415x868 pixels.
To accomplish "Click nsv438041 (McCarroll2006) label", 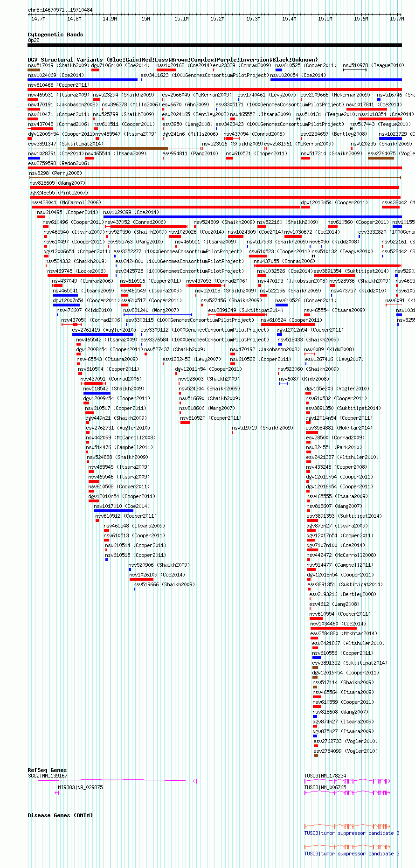I will 66,202.
